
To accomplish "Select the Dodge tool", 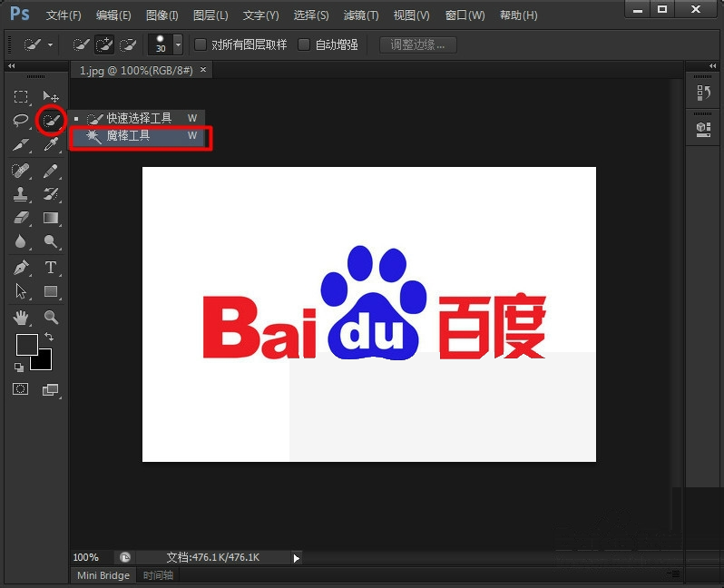I will pos(50,241).
